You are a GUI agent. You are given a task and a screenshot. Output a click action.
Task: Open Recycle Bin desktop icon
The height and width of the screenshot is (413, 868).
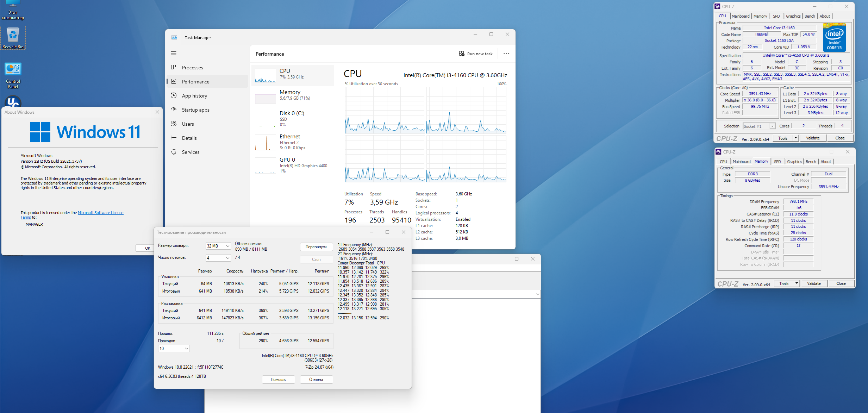point(13,38)
